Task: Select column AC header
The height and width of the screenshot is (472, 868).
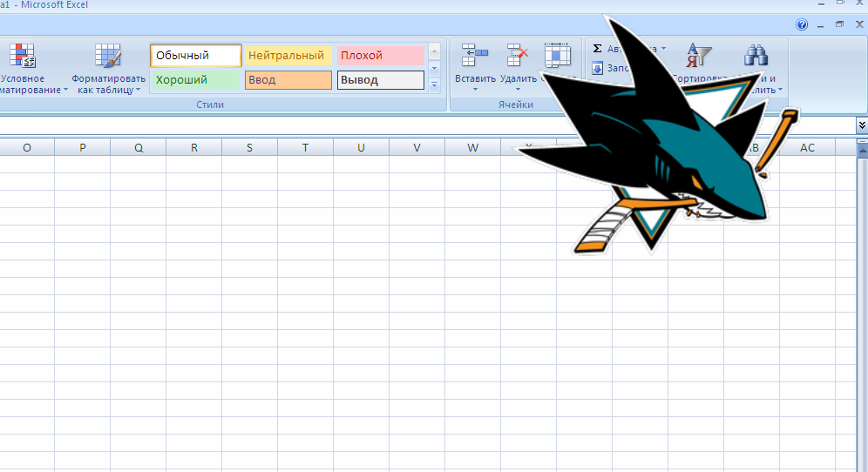Action: tap(807, 148)
